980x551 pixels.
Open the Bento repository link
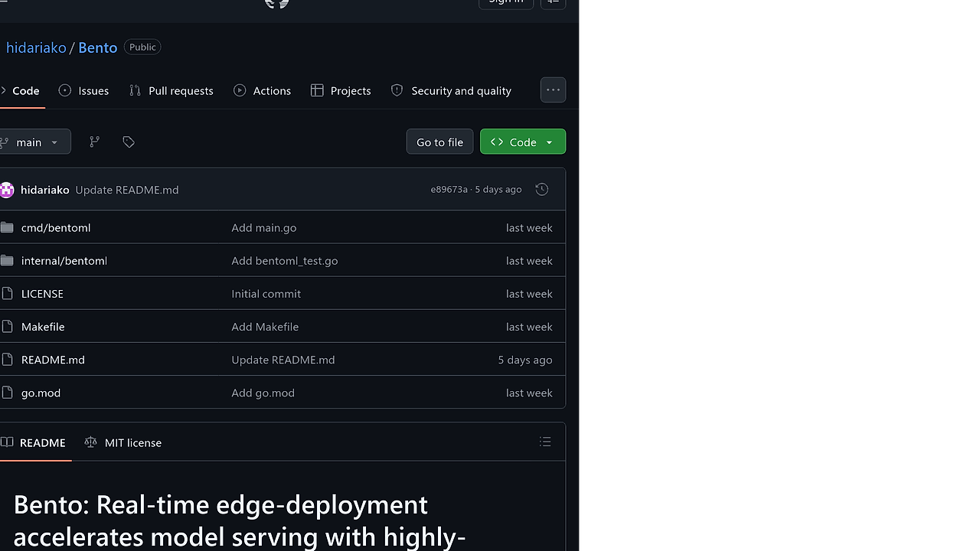98,47
